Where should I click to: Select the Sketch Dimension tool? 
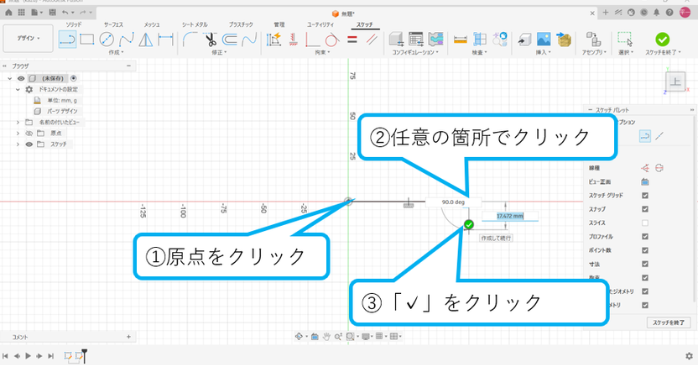coord(166,40)
